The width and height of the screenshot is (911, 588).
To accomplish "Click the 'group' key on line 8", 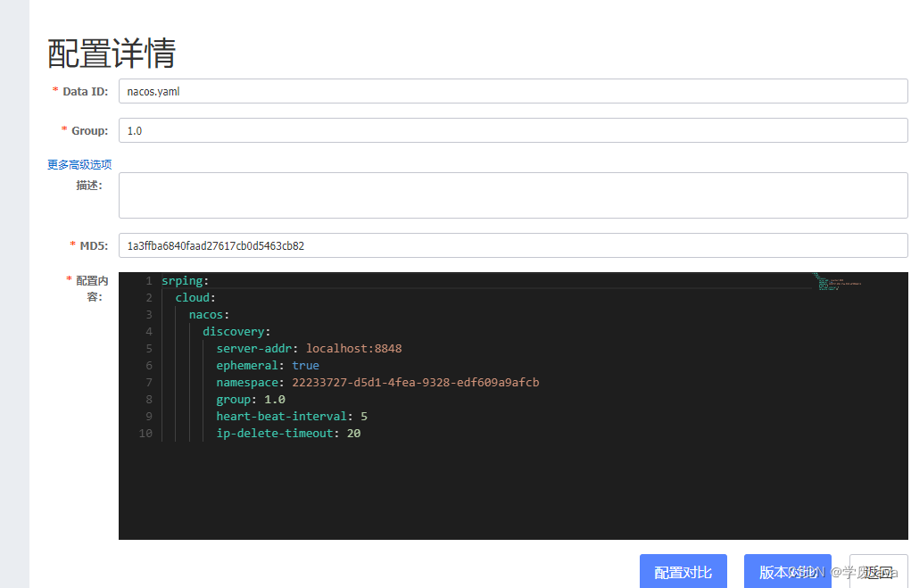I will click(x=233, y=399).
